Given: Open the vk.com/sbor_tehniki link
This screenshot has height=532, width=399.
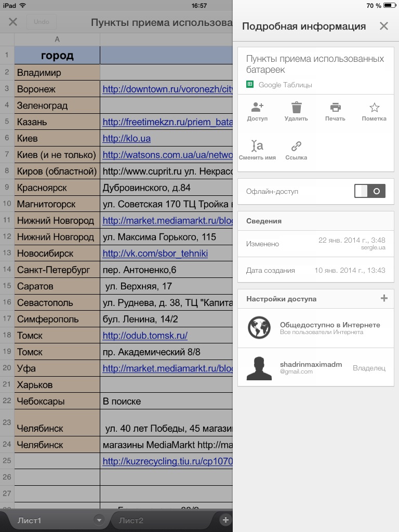Looking at the screenshot, I should (155, 254).
